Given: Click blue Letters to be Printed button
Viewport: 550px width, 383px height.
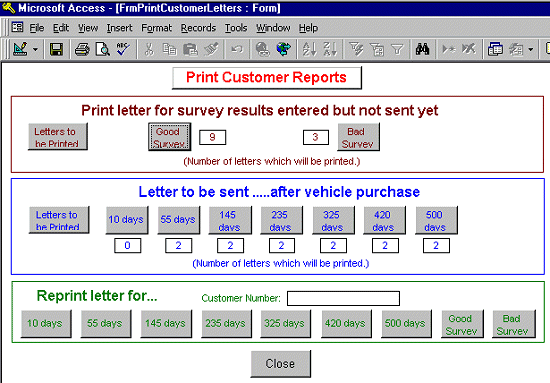Looking at the screenshot, I should pos(59,220).
